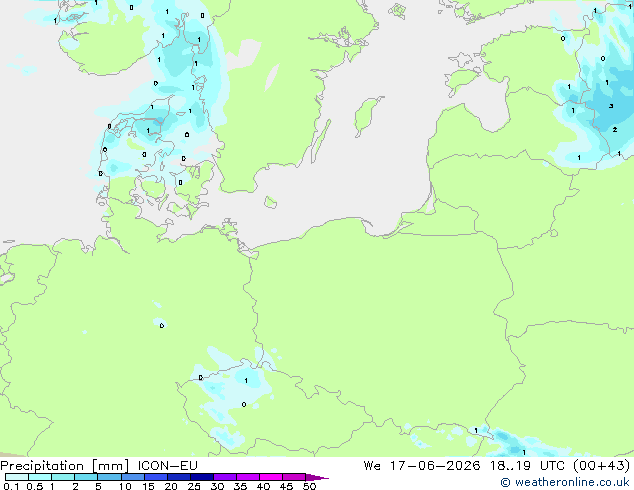The image size is (634, 490).
Task: Click the 5–10 mm blue legend swatch
Action: coord(109,477)
